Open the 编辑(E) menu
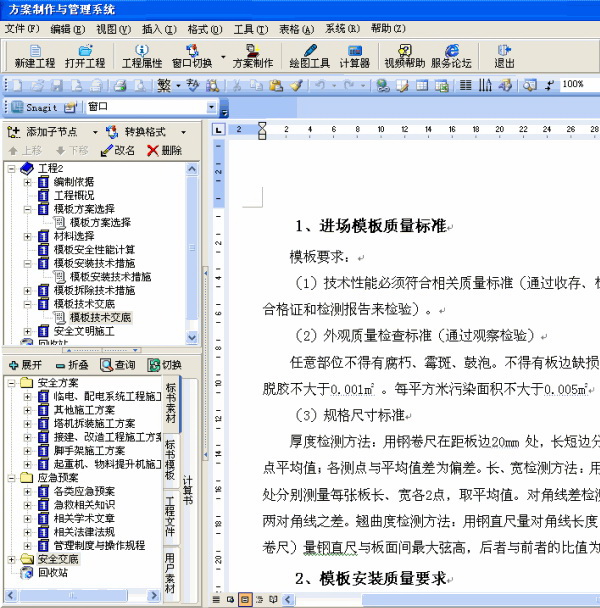 coord(67,29)
